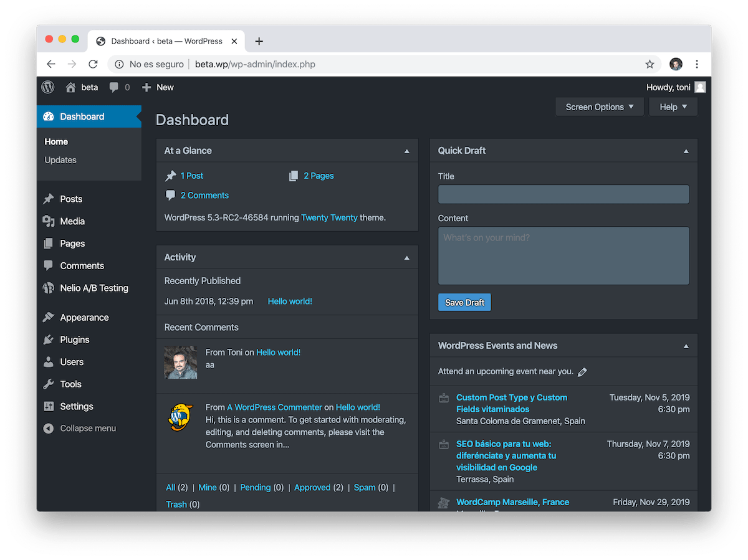The width and height of the screenshot is (748, 560).
Task: Click the Save Draft button
Action: (x=465, y=302)
